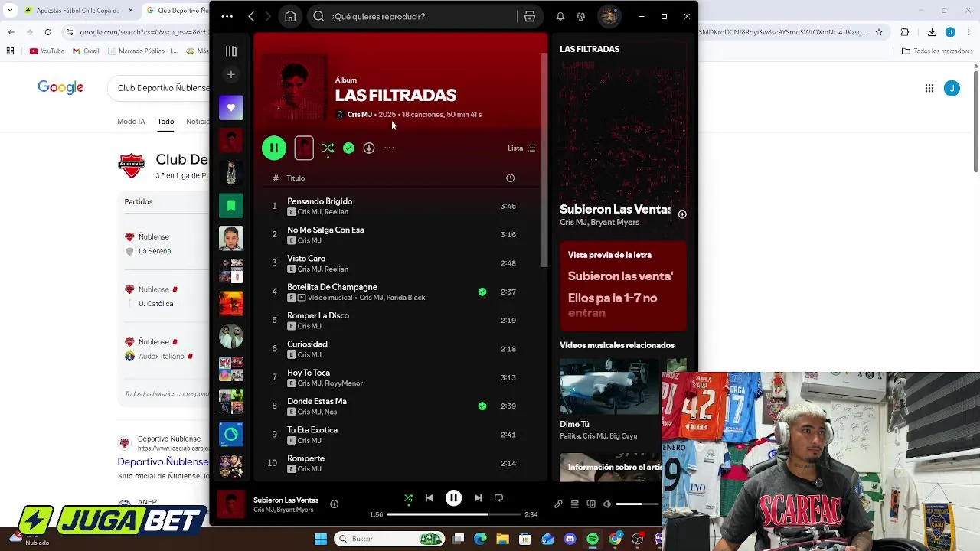This screenshot has width=980, height=551.
Task: Open Video musical link under Botellita
Action: [x=330, y=298]
